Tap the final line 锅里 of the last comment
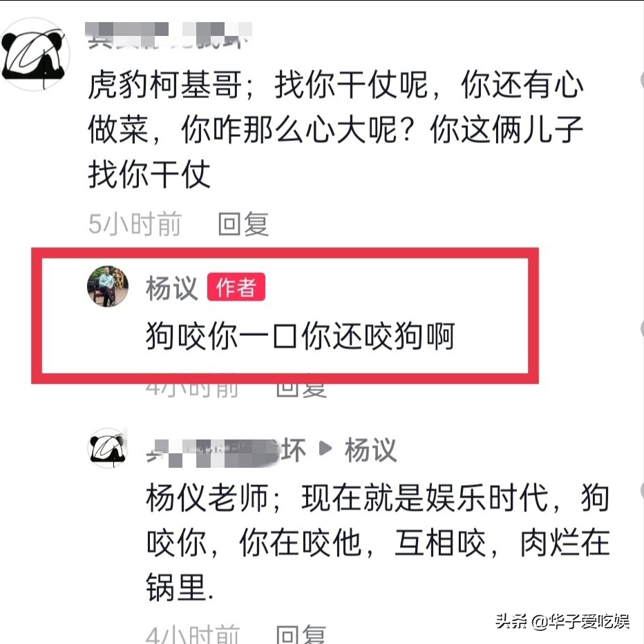Screen dimensions: 644x644 click(180, 588)
